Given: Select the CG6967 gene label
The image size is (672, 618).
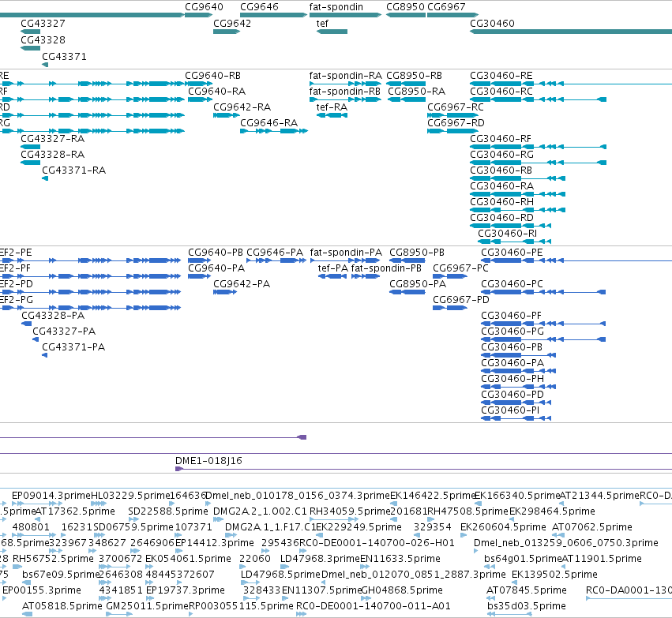Looking at the screenshot, I should click(x=446, y=7).
